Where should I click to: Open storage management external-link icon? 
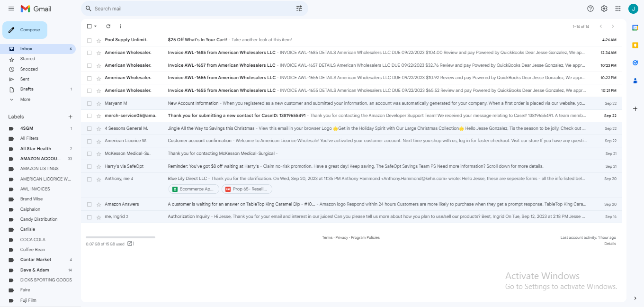click(130, 244)
